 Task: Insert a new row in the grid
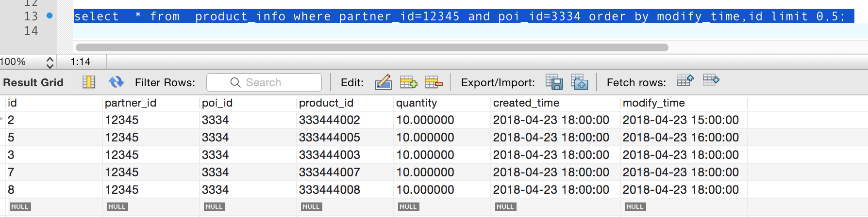tap(408, 82)
